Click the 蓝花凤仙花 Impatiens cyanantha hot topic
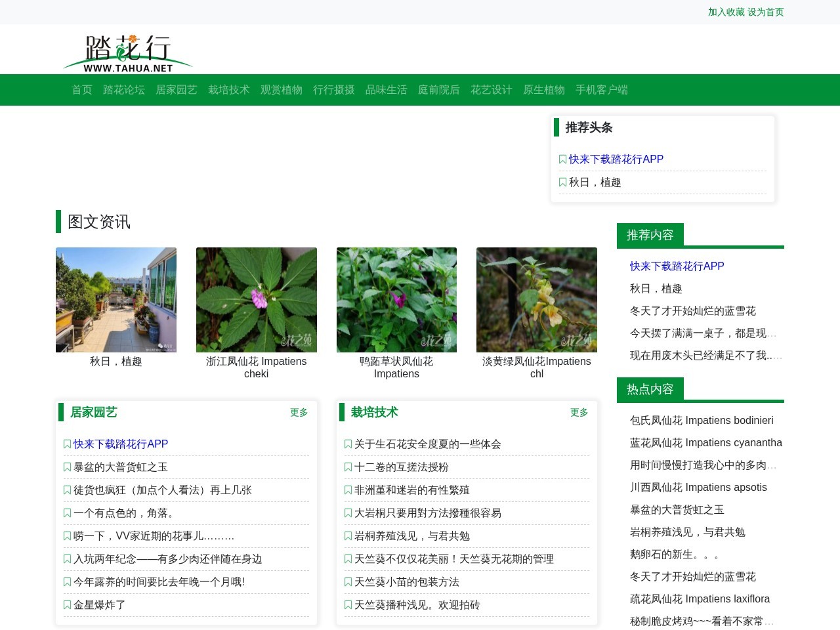 tap(705, 443)
